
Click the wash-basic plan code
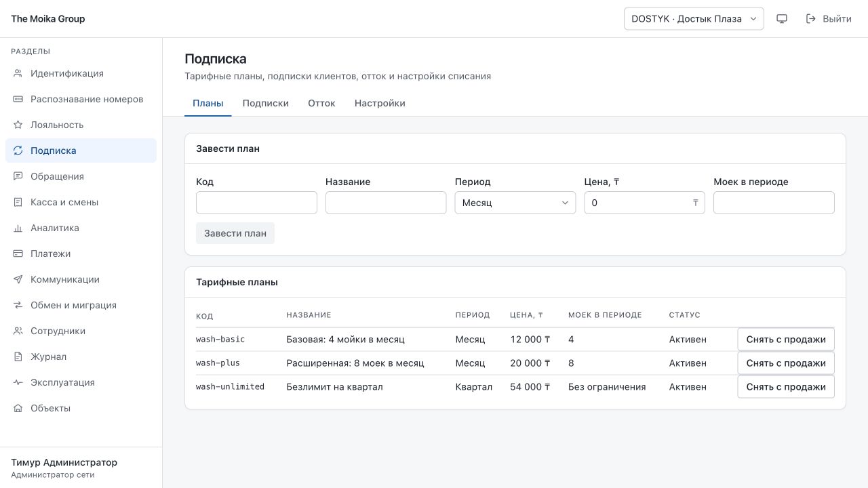tap(220, 340)
